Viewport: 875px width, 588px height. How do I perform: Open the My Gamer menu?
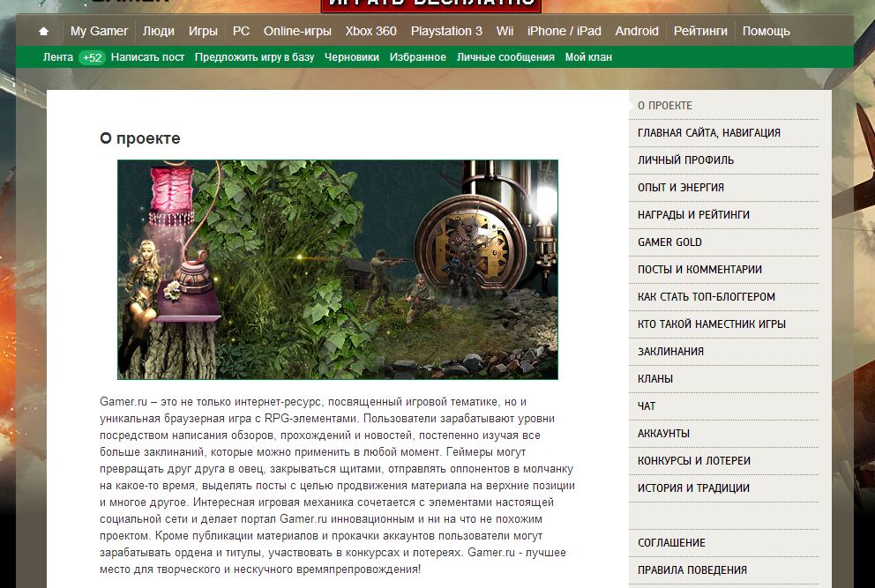point(100,31)
